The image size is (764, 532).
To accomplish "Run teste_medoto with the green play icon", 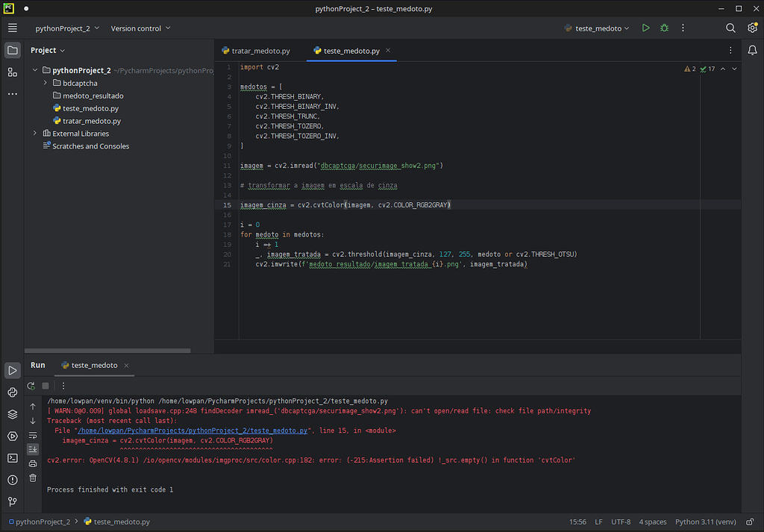I will coord(645,28).
